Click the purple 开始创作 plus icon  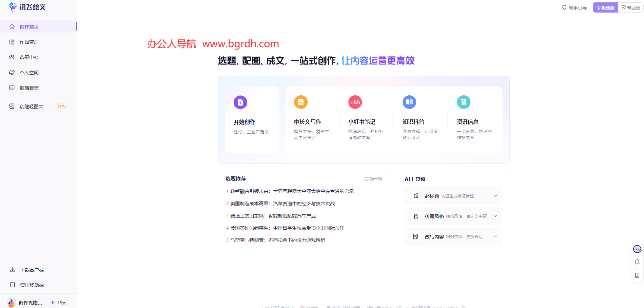240,102
